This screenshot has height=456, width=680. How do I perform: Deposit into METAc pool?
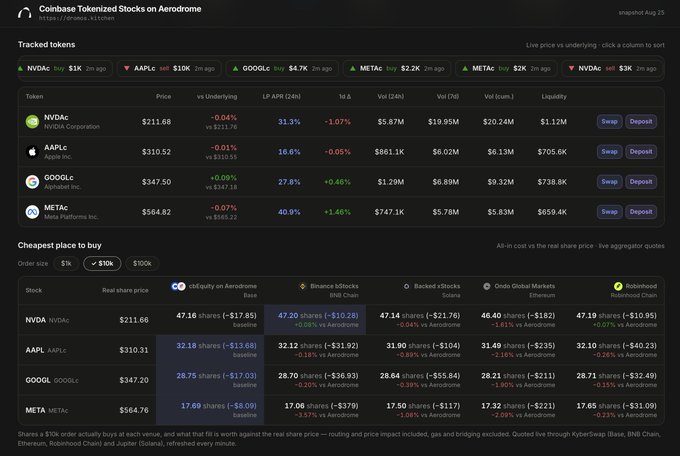point(641,212)
